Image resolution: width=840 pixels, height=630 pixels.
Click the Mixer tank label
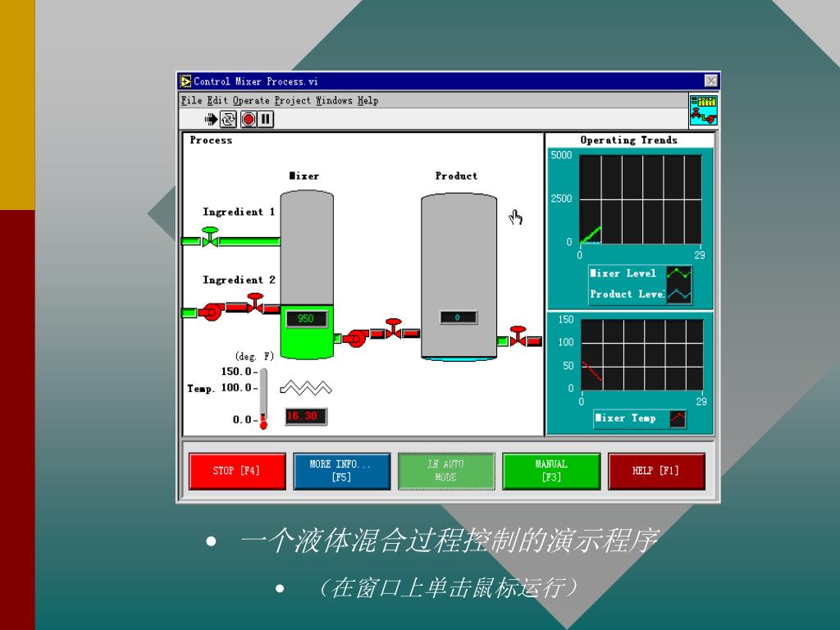point(304,176)
